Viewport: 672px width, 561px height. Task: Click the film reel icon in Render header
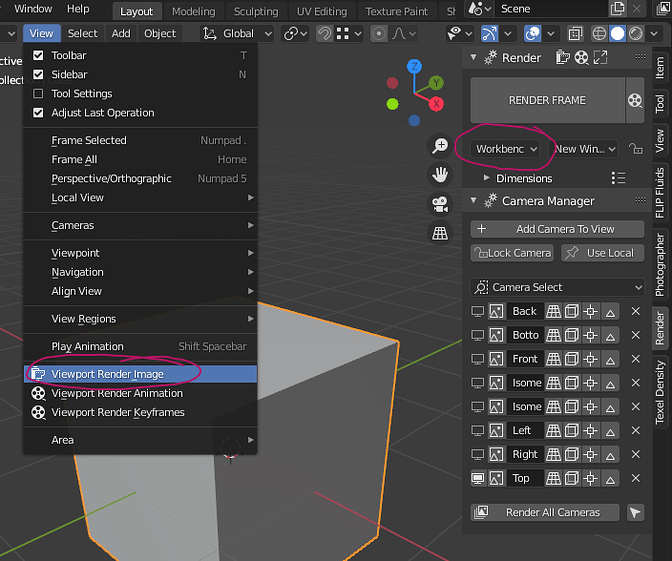pyautogui.click(x=582, y=57)
